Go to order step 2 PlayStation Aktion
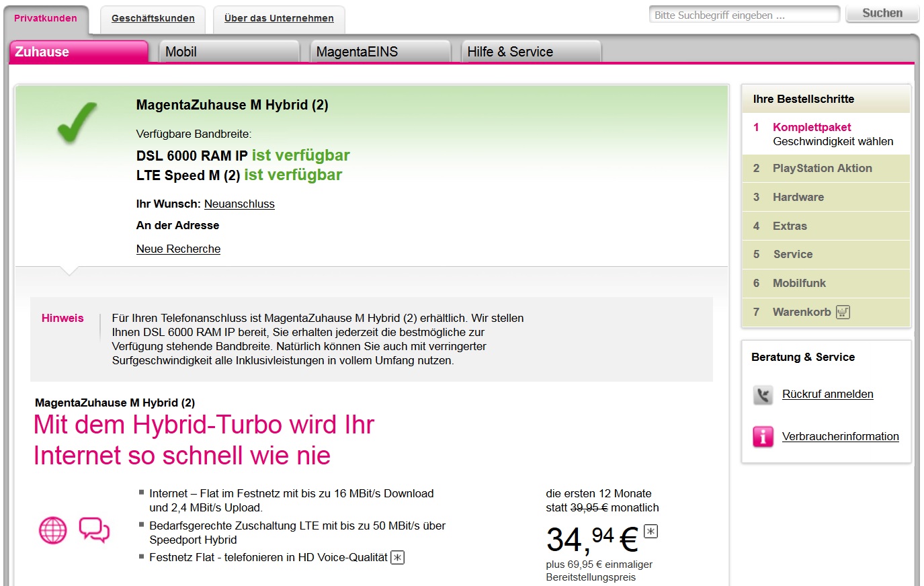This screenshot has width=924, height=586. (x=826, y=169)
